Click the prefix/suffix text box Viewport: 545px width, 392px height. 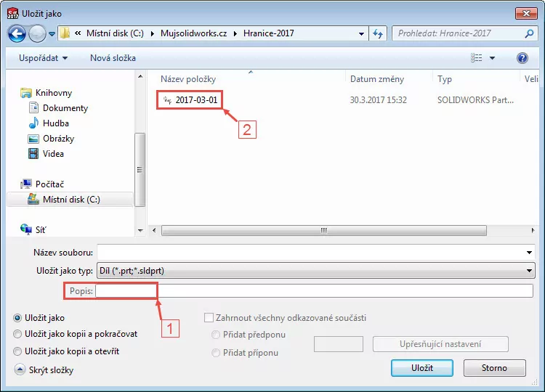click(339, 344)
